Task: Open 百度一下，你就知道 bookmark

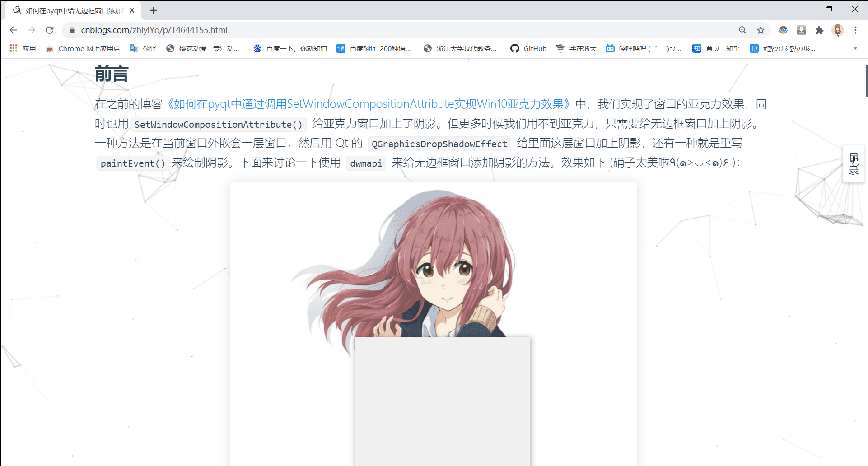Action: (x=290, y=48)
